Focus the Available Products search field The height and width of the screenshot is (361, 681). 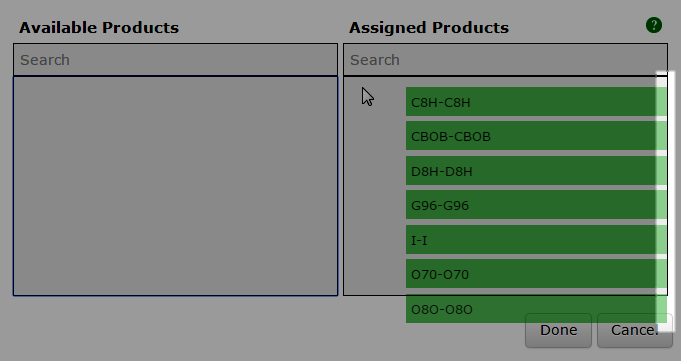click(x=175, y=60)
